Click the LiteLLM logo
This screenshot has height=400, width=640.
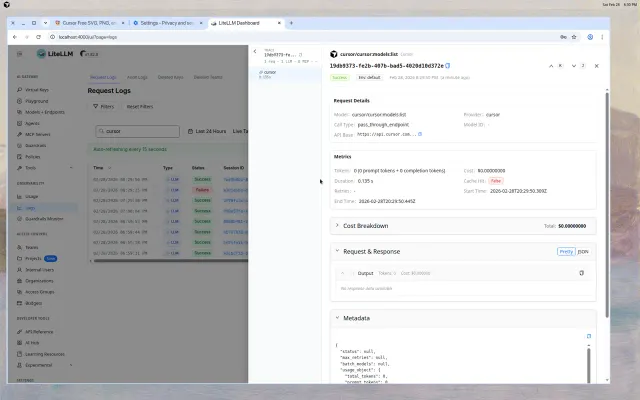pyautogui.click(x=55, y=54)
